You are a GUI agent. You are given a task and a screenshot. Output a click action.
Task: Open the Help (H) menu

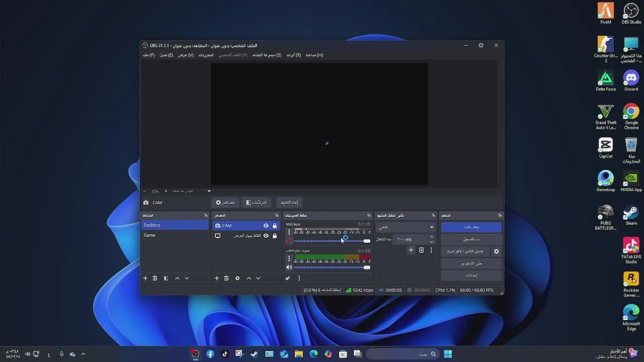(314, 55)
